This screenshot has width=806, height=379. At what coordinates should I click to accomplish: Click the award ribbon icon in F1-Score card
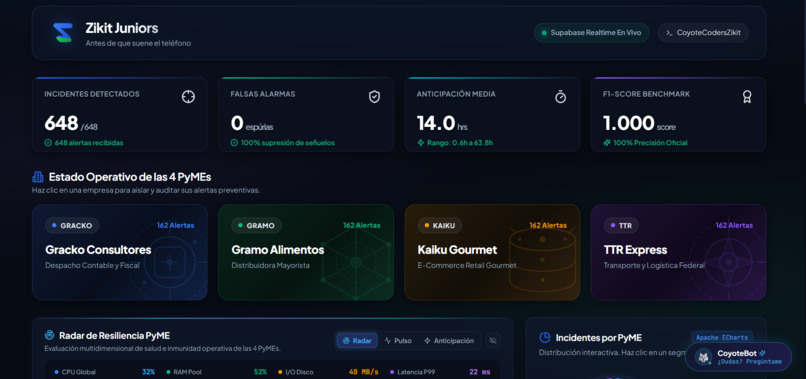pyautogui.click(x=747, y=97)
